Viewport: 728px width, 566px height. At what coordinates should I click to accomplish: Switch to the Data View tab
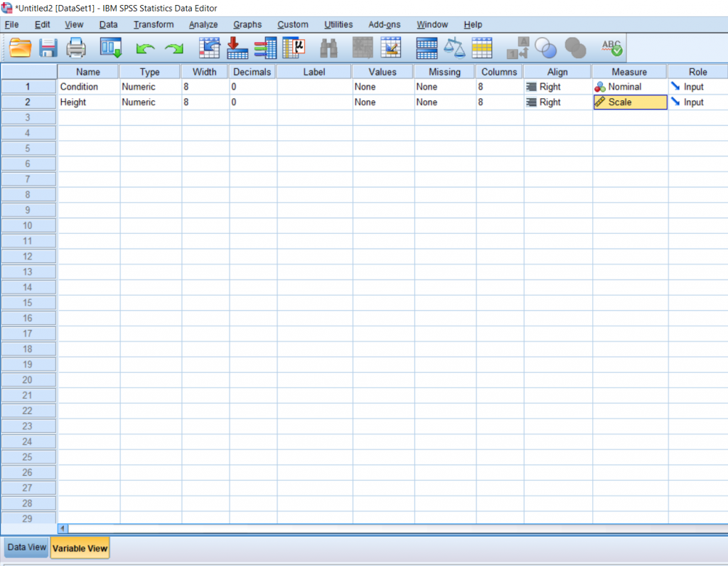click(x=26, y=547)
